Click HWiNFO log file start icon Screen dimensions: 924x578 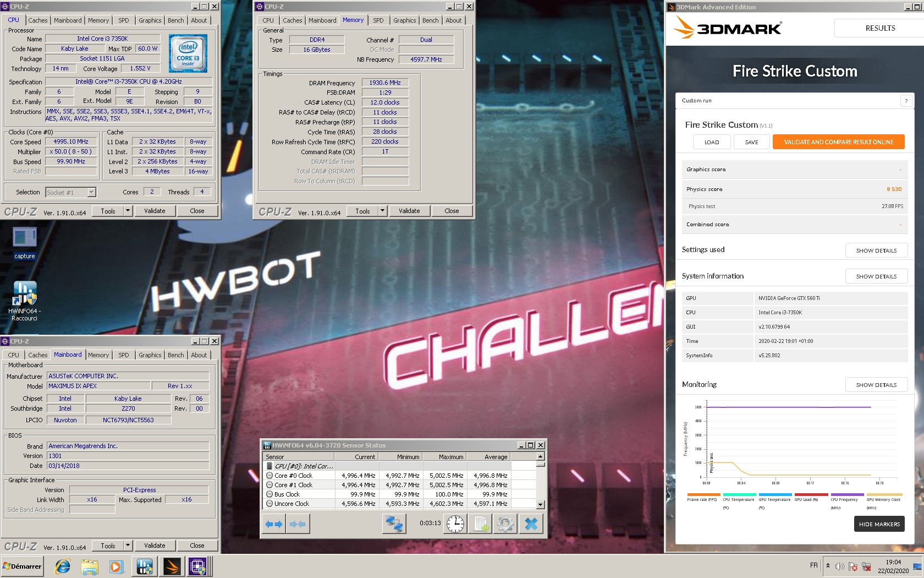pos(481,524)
